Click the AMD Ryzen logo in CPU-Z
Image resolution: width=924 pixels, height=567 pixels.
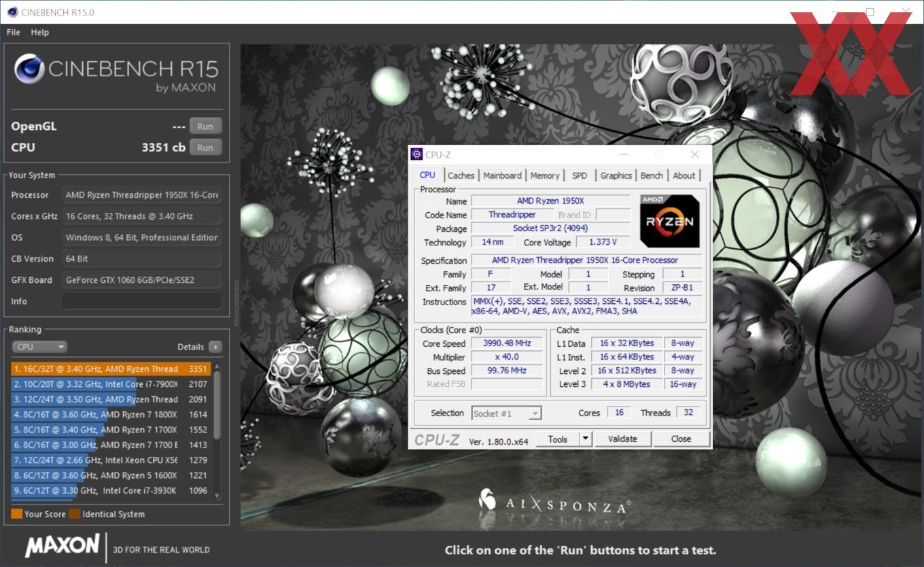click(670, 220)
